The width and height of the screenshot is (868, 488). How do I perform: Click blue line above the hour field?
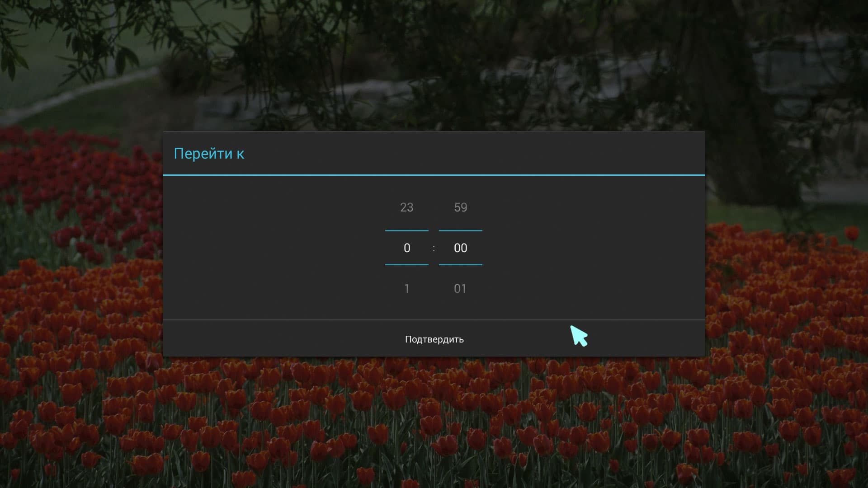coord(406,230)
